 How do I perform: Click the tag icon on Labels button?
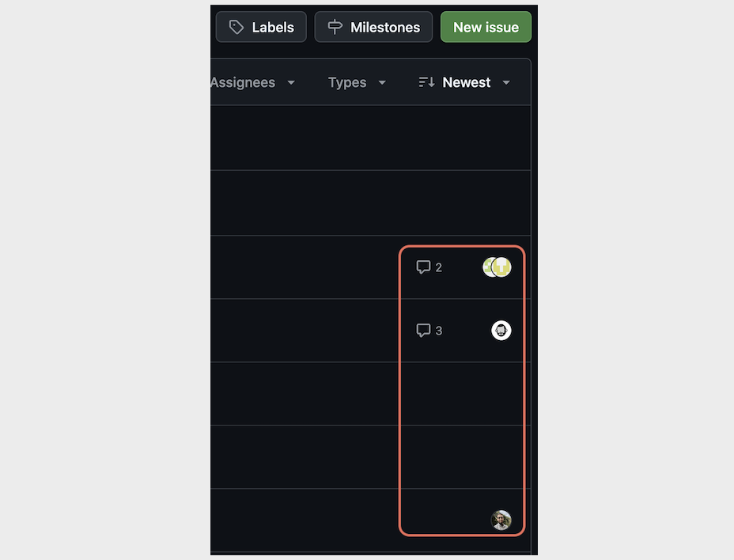tap(236, 27)
